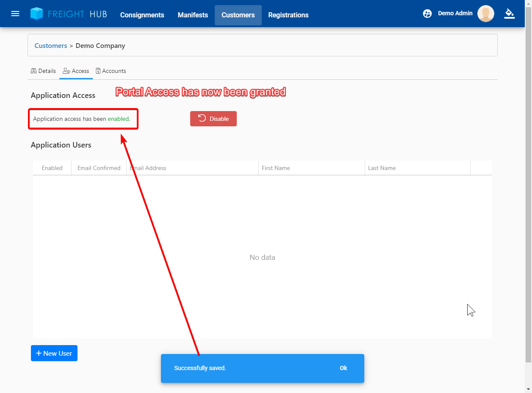Dismiss the saved notification with Ok

[x=343, y=368]
